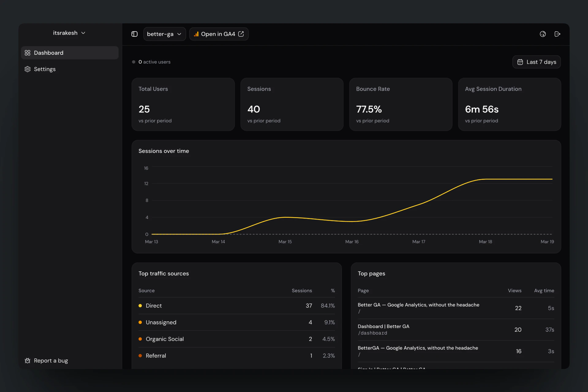Toggle the sidebar panel icon
Image resolution: width=588 pixels, height=392 pixels.
tap(134, 34)
